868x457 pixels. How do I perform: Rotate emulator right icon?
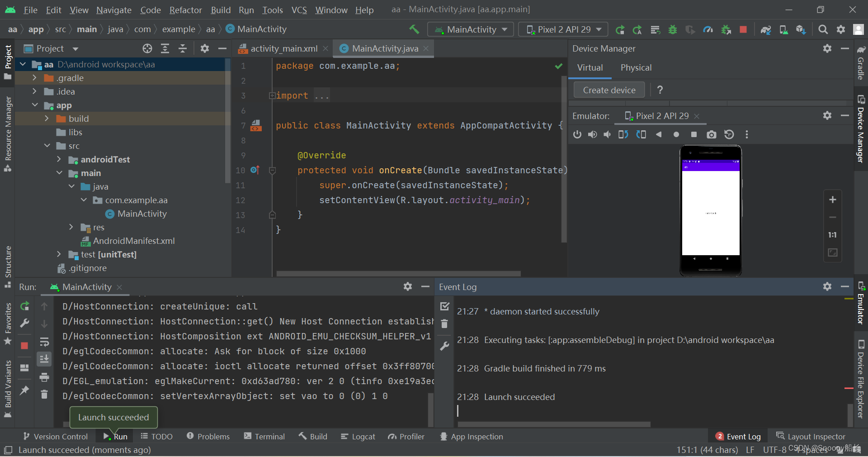pyautogui.click(x=641, y=134)
